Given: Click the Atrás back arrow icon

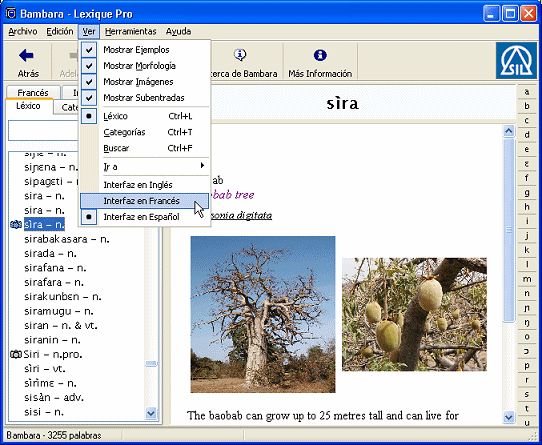Looking at the screenshot, I should 26,55.
